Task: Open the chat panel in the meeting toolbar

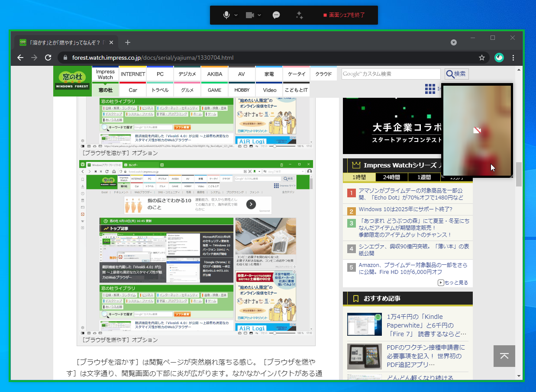Action: 276,15
